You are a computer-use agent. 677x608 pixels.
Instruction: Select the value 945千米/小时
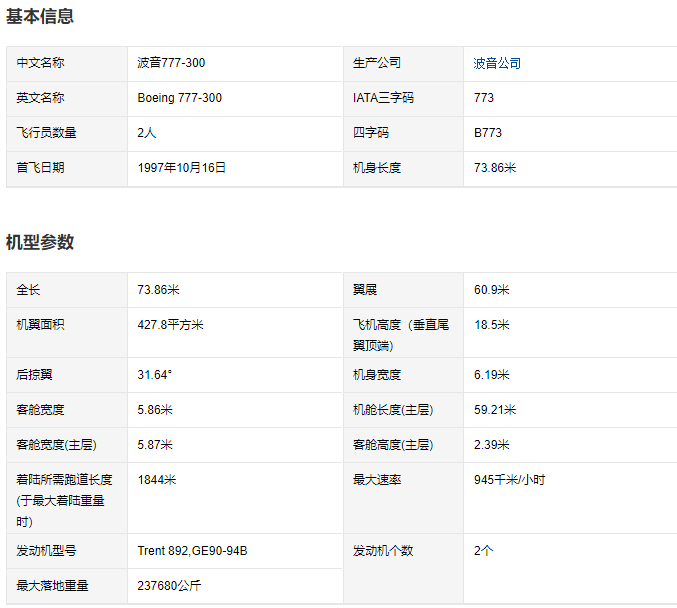coord(509,480)
